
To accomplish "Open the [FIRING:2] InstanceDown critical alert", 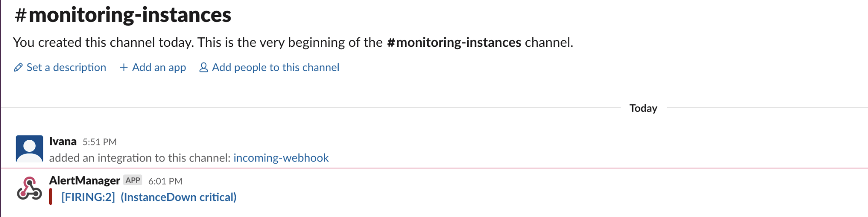I will 149,197.
